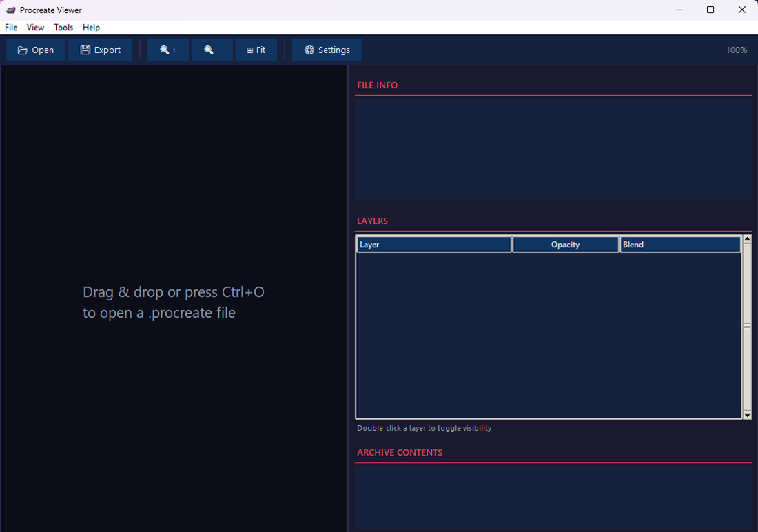Image resolution: width=758 pixels, height=532 pixels.
Task: Click the Layer column header
Action: coord(433,244)
